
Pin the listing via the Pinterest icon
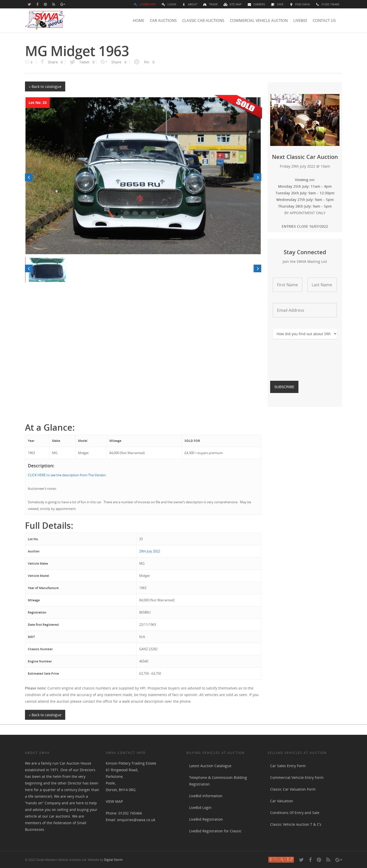pyautogui.click(x=137, y=62)
